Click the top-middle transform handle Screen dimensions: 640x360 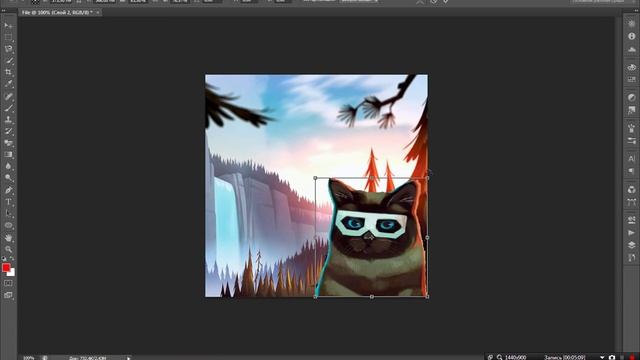tap(372, 178)
